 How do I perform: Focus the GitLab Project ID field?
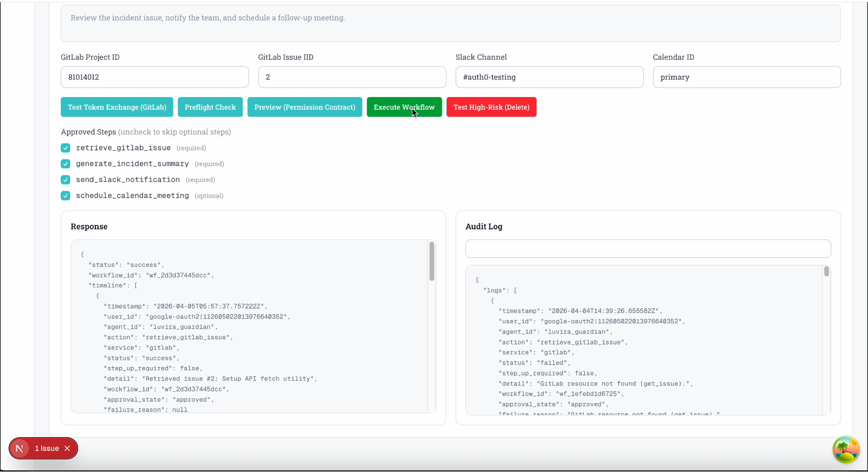[x=155, y=77]
